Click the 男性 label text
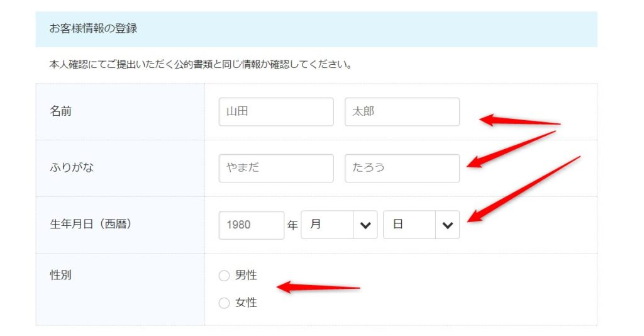 [x=246, y=276]
